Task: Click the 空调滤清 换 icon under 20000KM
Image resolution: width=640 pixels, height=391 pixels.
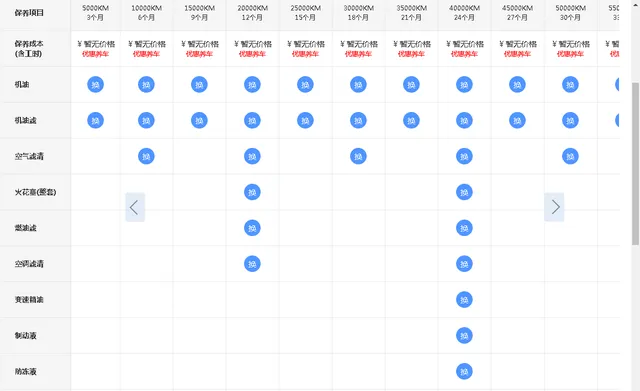Action: coord(252,264)
